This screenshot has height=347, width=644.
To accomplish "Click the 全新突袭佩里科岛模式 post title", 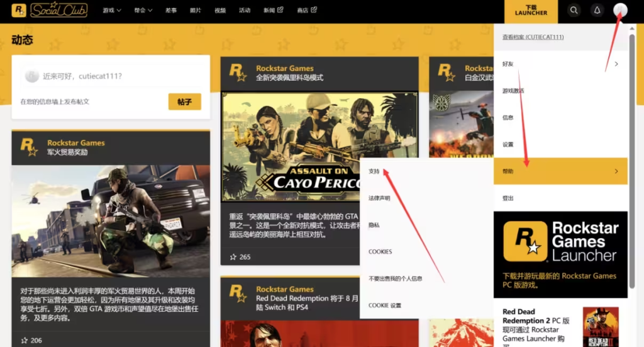I will (x=289, y=77).
